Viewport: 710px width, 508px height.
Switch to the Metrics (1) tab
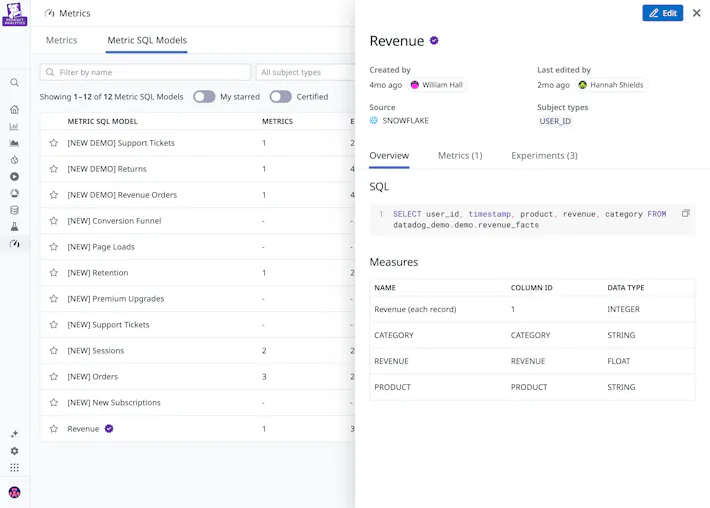click(460, 156)
